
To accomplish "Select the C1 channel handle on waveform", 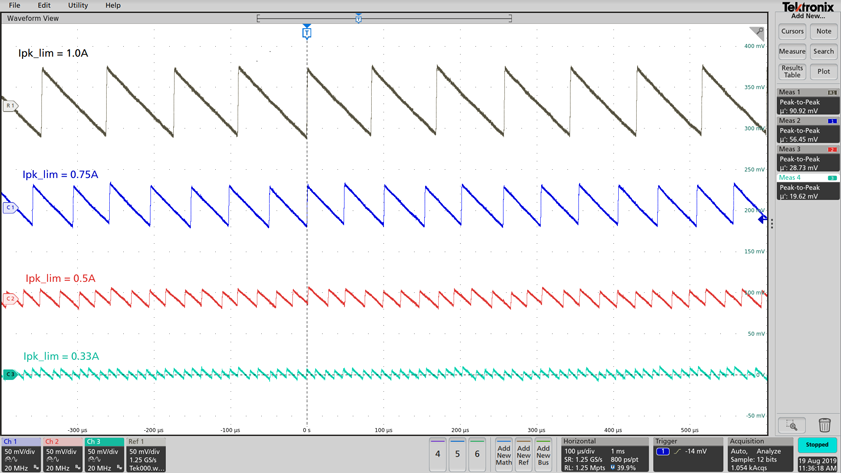I will 10,208.
